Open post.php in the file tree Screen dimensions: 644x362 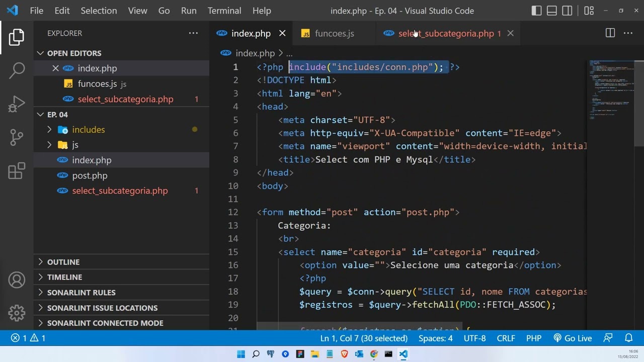coord(121,175)
